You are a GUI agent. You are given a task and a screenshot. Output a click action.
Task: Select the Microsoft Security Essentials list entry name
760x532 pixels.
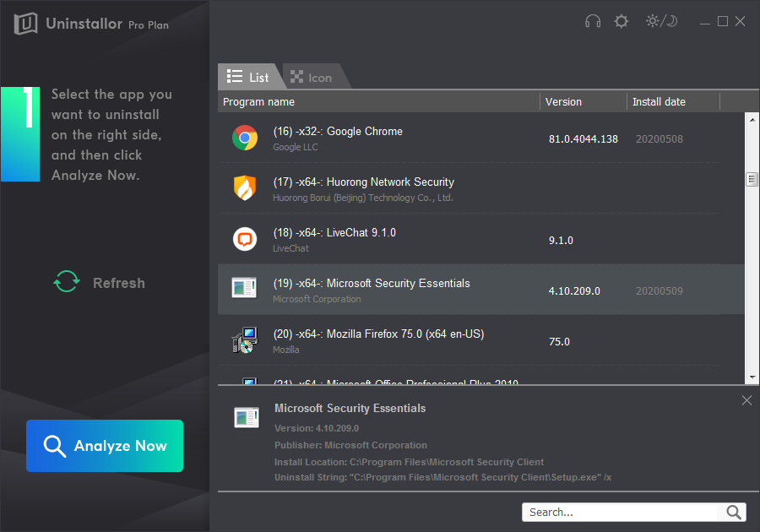[x=372, y=284]
